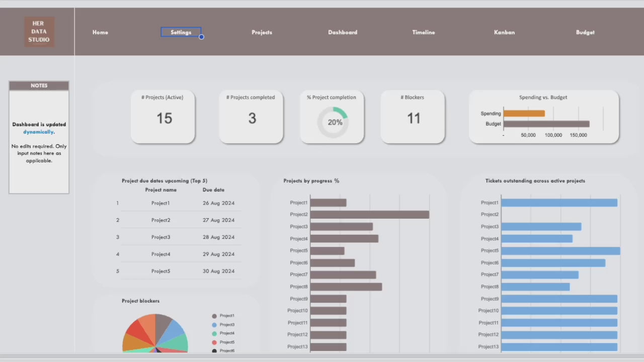Click the Project5 legend color dot
644x362 pixels.
click(214, 342)
